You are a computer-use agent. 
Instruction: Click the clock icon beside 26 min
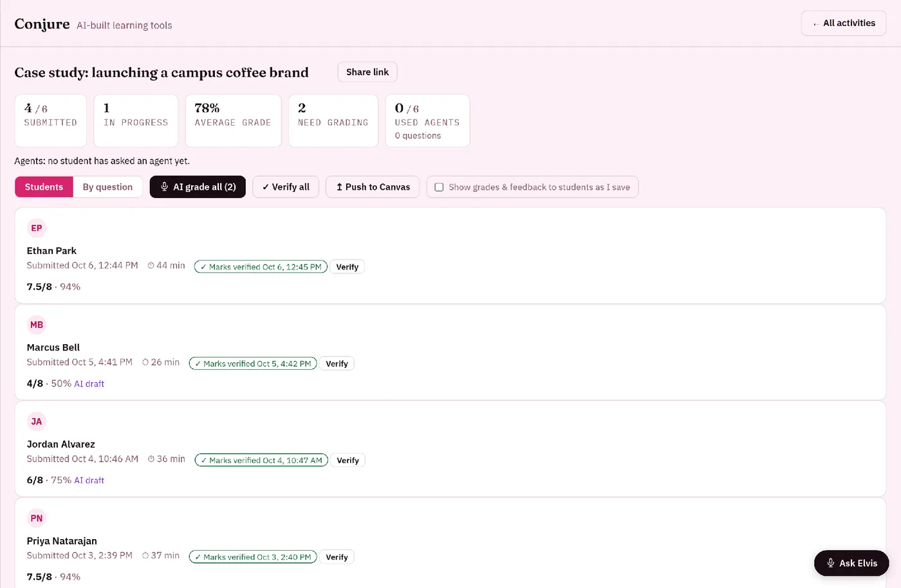[x=145, y=362]
